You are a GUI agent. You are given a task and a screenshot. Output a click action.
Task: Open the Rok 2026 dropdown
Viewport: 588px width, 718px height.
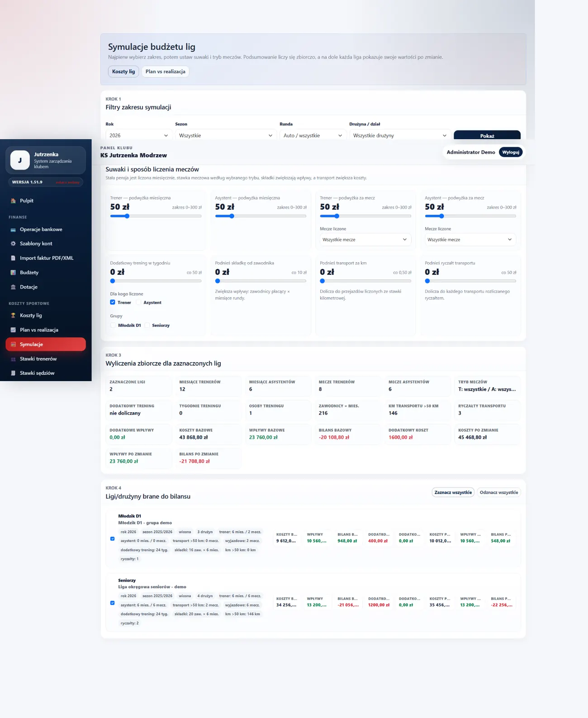pos(138,135)
